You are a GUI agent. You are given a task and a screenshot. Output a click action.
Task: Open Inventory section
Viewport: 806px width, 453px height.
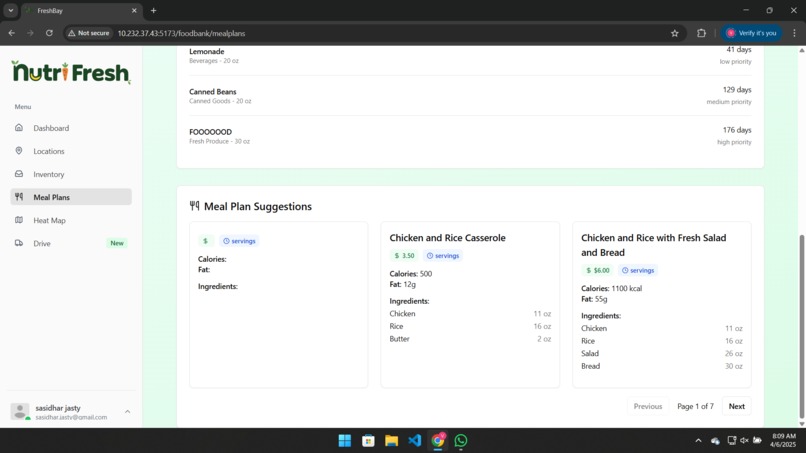49,174
